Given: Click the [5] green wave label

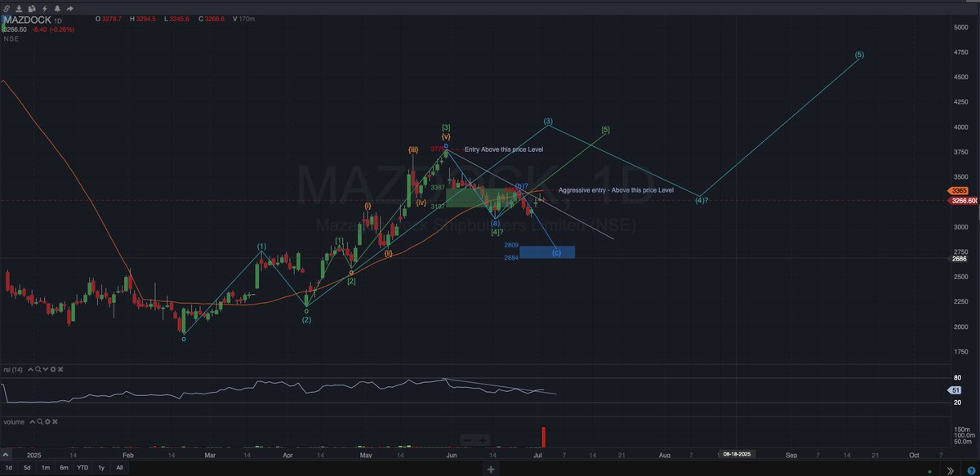Looking at the screenshot, I should click(605, 130).
